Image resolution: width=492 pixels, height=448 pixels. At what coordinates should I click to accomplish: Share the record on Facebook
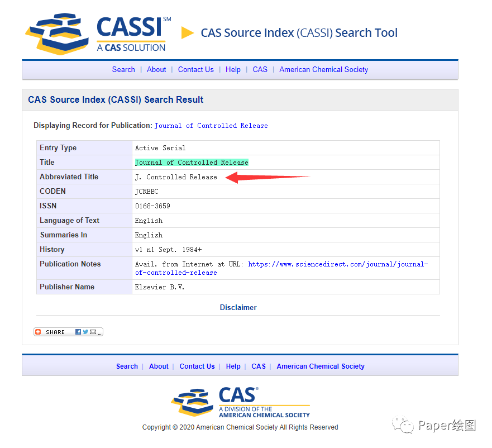coord(78,332)
